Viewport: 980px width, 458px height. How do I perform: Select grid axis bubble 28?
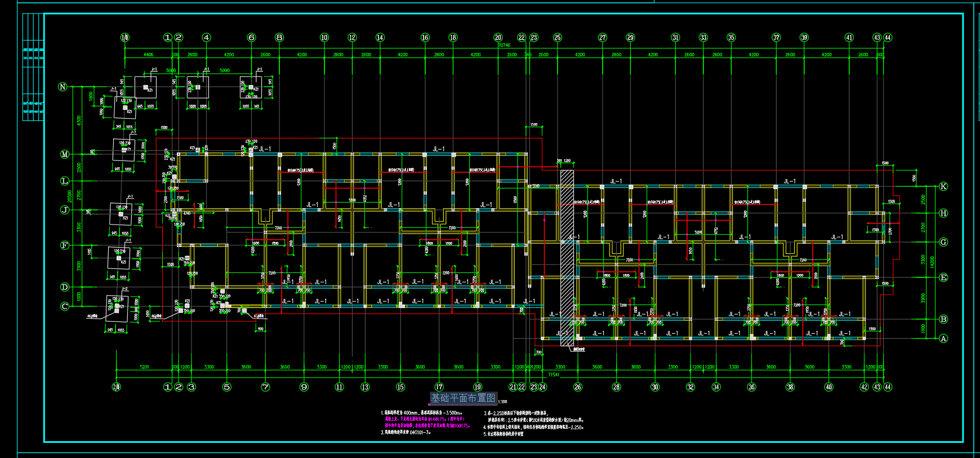(617, 387)
